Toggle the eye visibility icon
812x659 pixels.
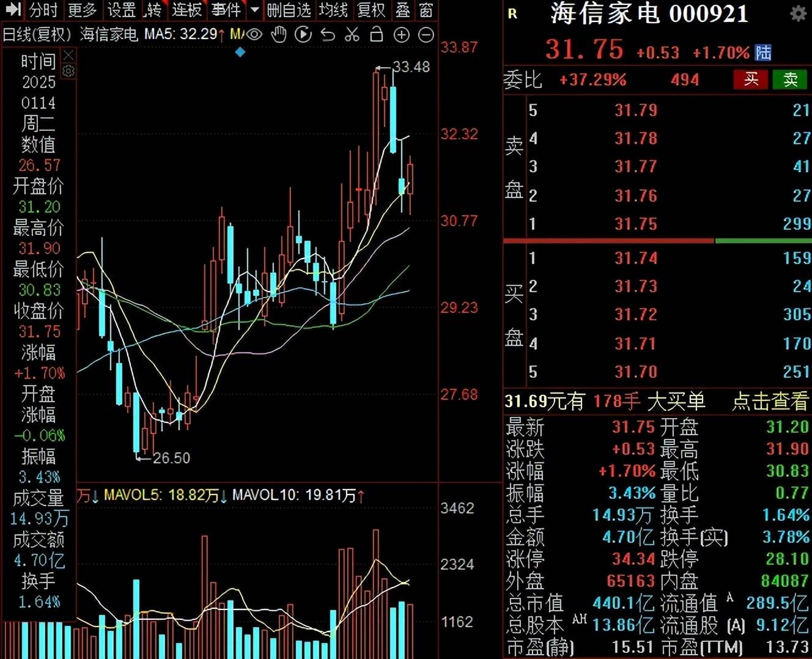(x=254, y=35)
